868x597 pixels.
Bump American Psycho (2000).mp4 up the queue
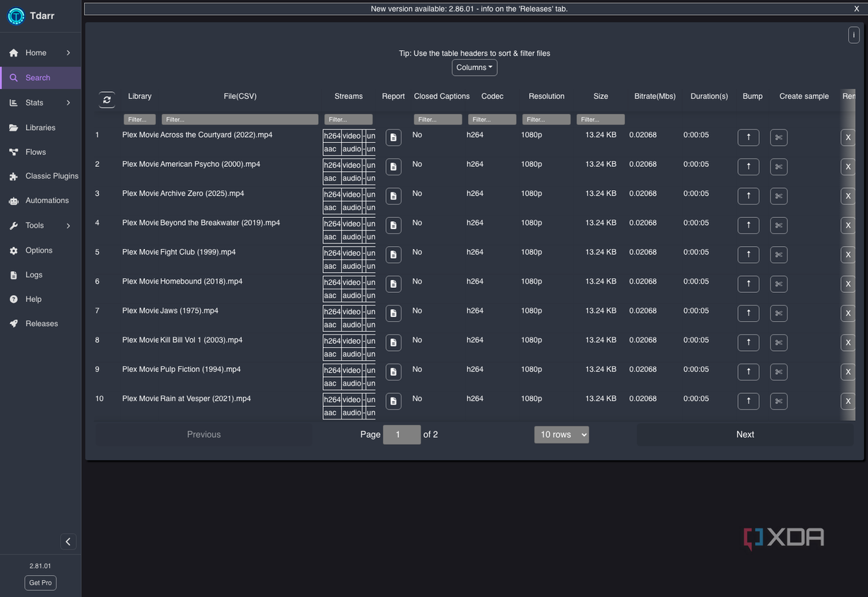tap(749, 167)
